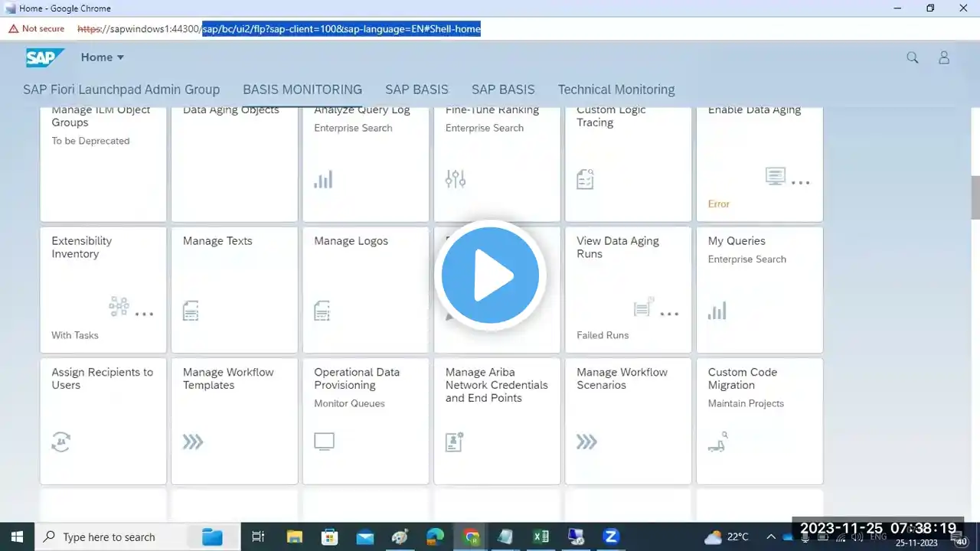Open the Custom Code Migration tile title
980x551 pixels.
point(743,379)
